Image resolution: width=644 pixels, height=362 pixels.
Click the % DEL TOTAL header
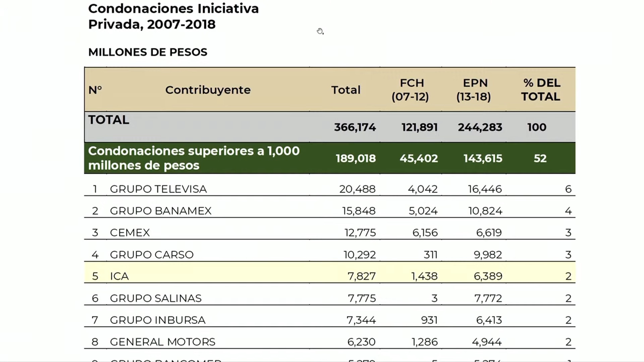click(x=540, y=90)
